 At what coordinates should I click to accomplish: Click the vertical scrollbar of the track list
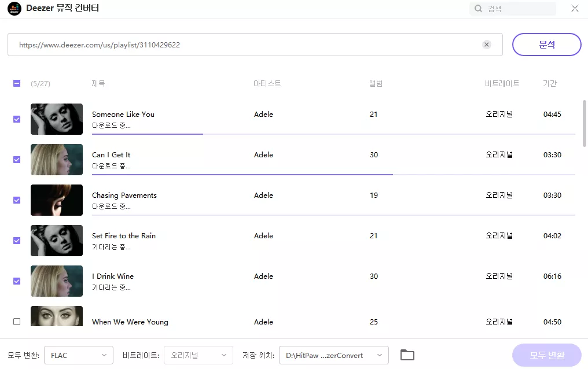(585, 124)
